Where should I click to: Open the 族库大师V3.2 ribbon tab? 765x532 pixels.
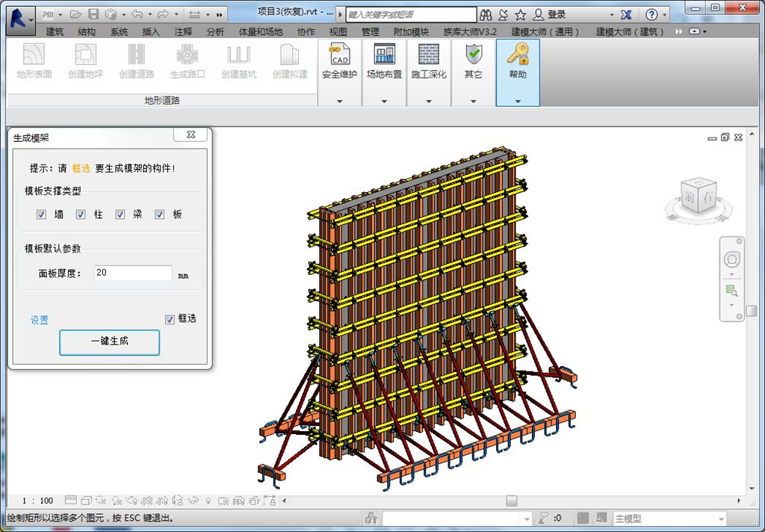pyautogui.click(x=470, y=31)
